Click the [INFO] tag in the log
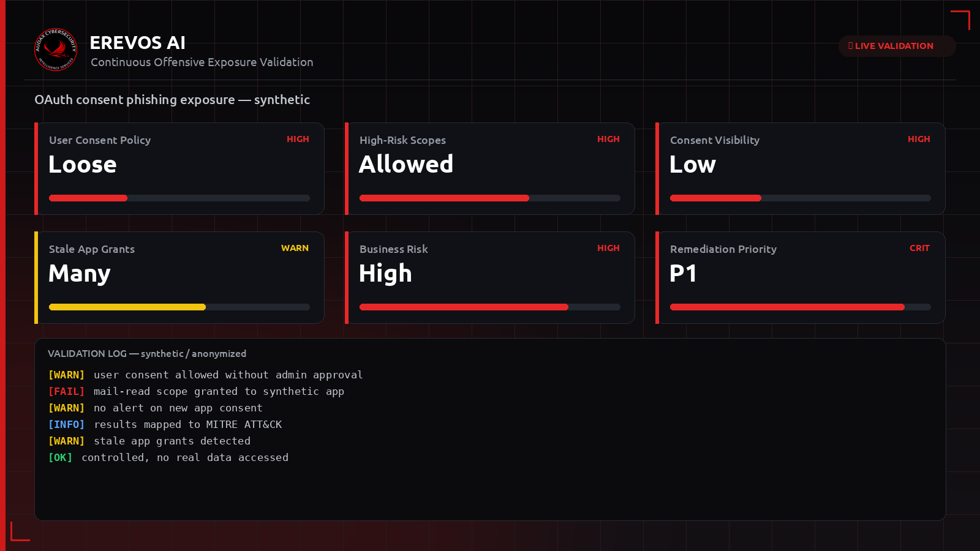The height and width of the screenshot is (551, 980). tap(66, 424)
